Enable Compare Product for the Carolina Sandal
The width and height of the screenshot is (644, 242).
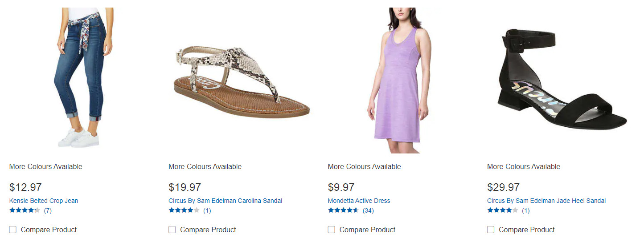click(172, 230)
